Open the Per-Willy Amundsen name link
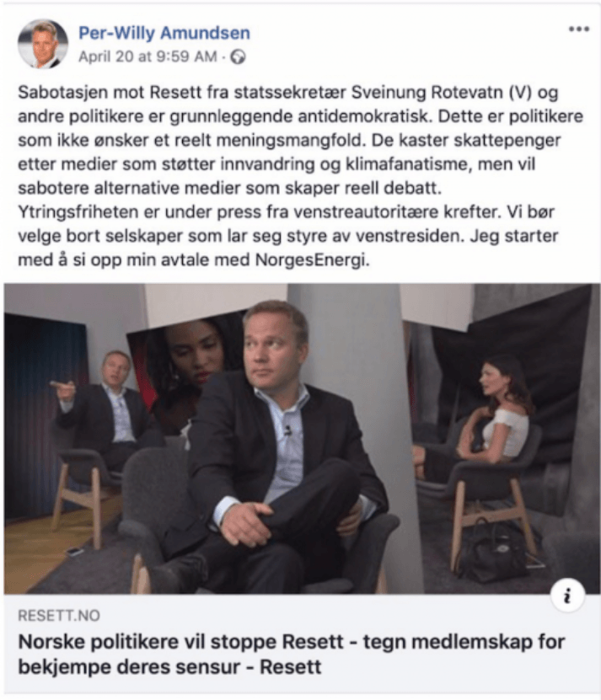The image size is (601, 700). (x=164, y=33)
